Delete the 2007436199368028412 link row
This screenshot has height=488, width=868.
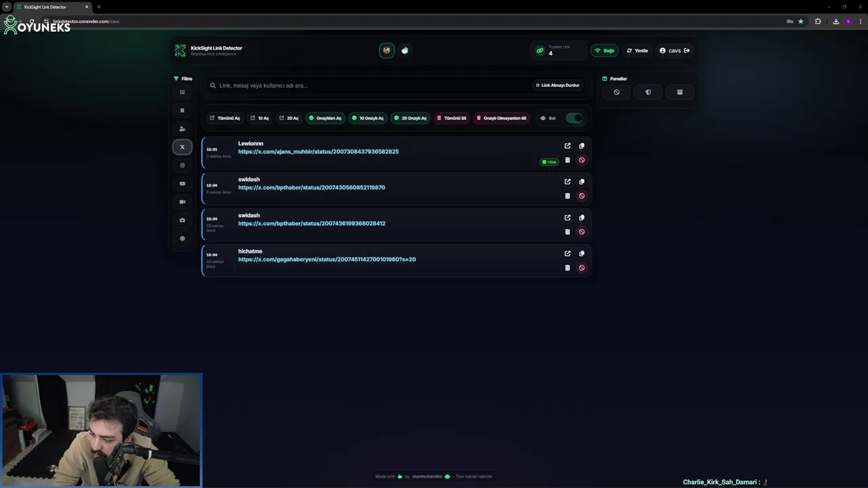(568, 232)
